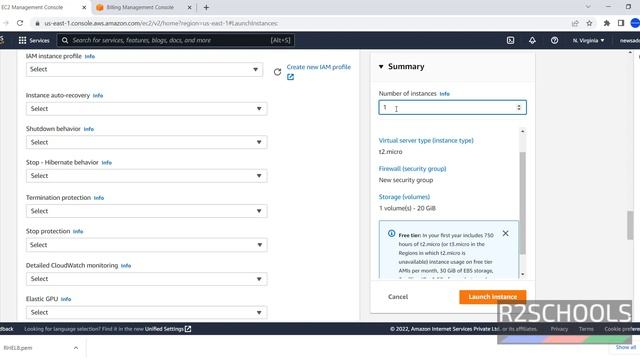640x360 pixels.
Task: Focus the Number of instances field
Action: point(452,107)
